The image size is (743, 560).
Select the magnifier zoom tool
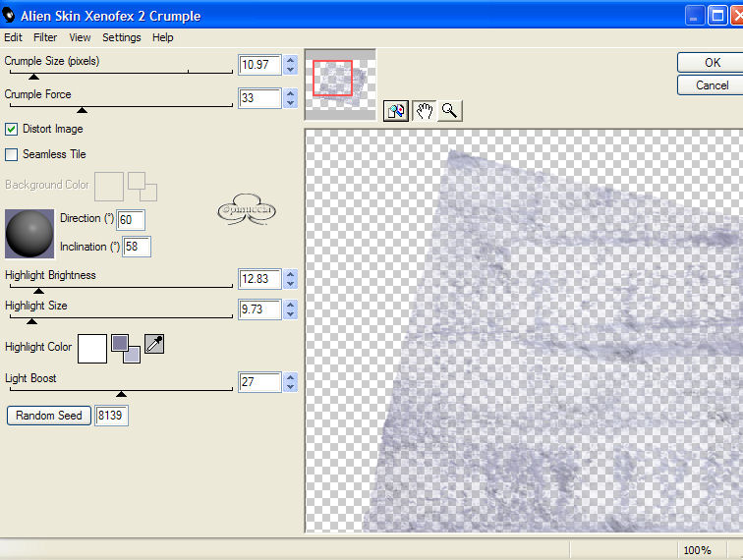click(x=449, y=111)
